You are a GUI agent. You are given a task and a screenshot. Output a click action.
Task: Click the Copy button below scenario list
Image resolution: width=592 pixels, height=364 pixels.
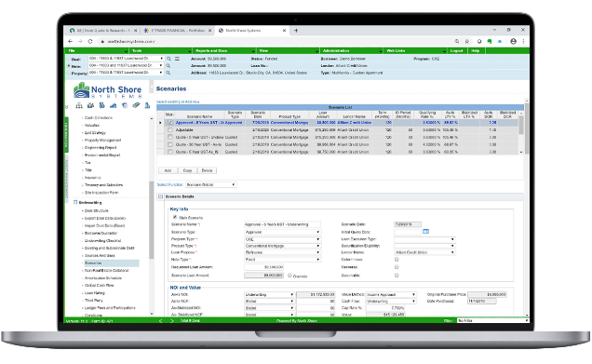[x=188, y=170]
